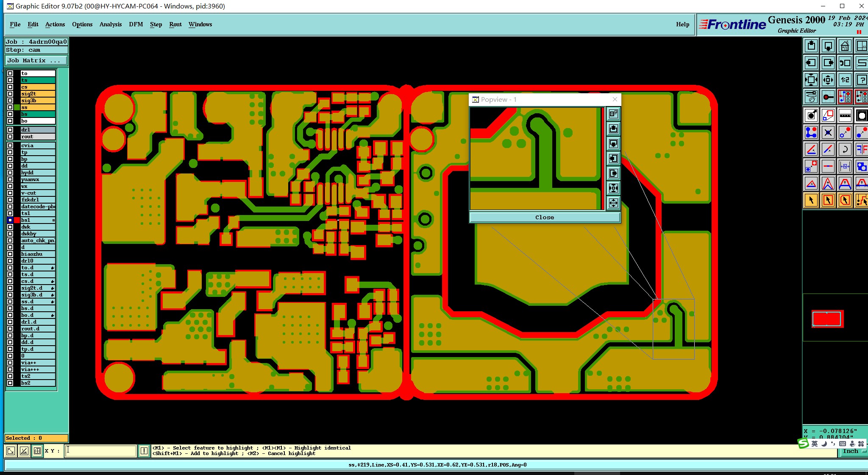Toggle checkbox for layer sig2t
Viewport: 868px width, 475px height.
pyautogui.click(x=10, y=94)
